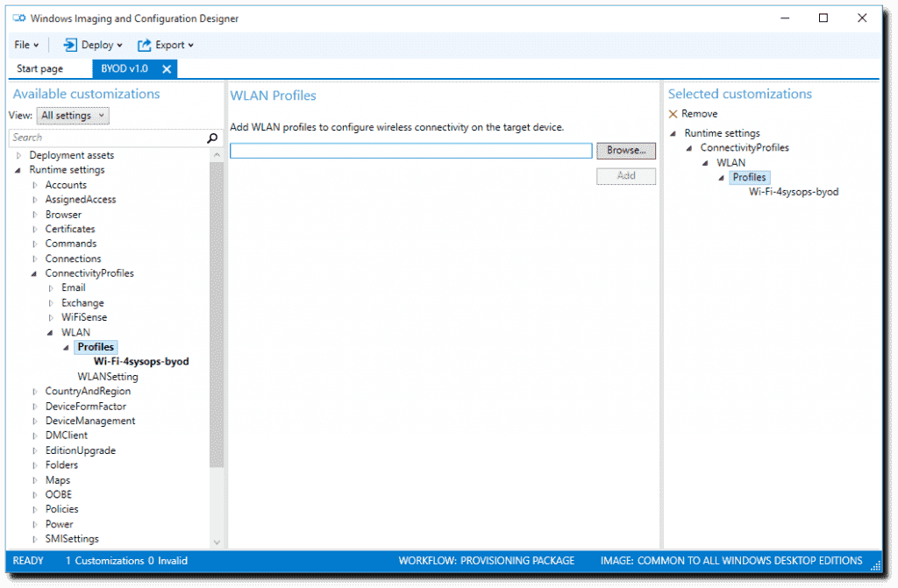Click the Browse button
The width and height of the screenshot is (898, 588).
point(625,150)
